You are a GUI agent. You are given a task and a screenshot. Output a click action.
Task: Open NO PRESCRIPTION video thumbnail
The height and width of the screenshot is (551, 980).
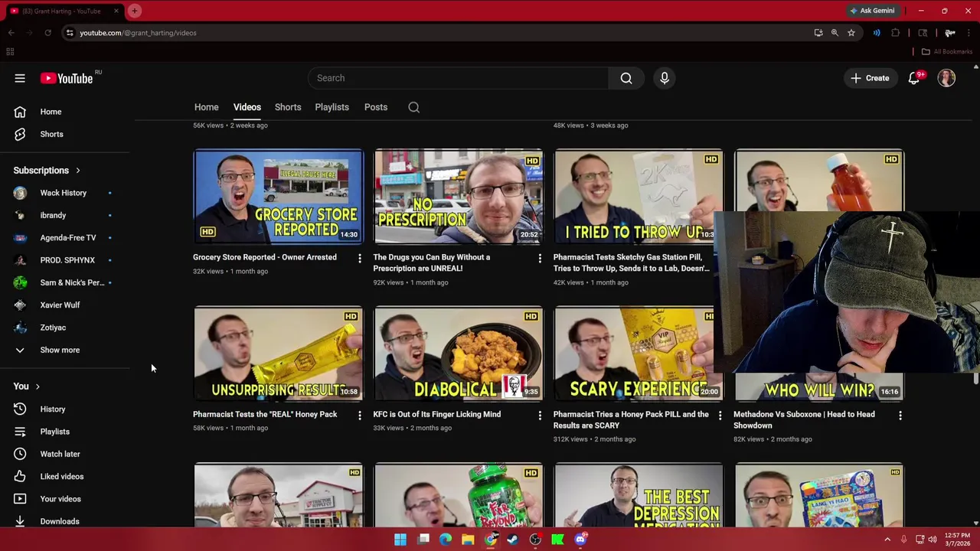459,197
